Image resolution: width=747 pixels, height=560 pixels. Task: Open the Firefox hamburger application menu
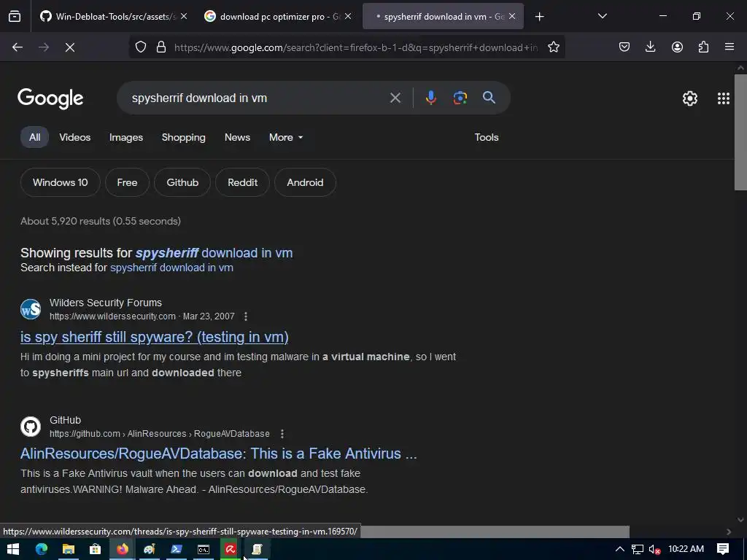point(729,47)
